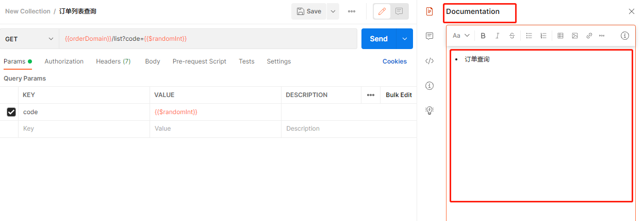Switch to the Authorization tab
This screenshot has width=644, height=221.
pos(64,61)
